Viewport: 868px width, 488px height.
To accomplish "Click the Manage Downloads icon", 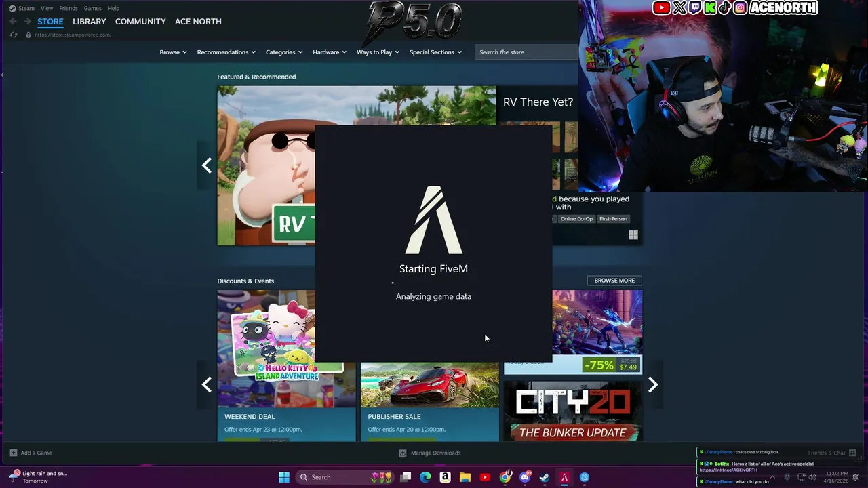I will 403,453.
